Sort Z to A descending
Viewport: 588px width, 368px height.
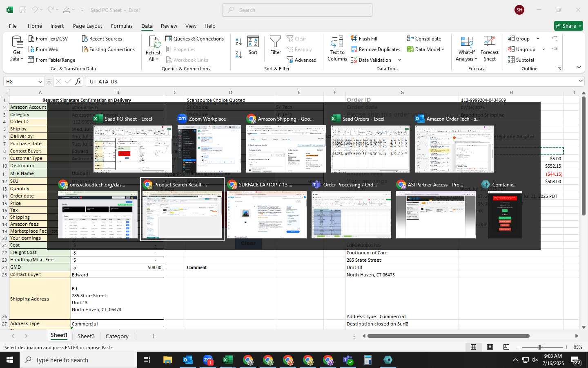239,54
